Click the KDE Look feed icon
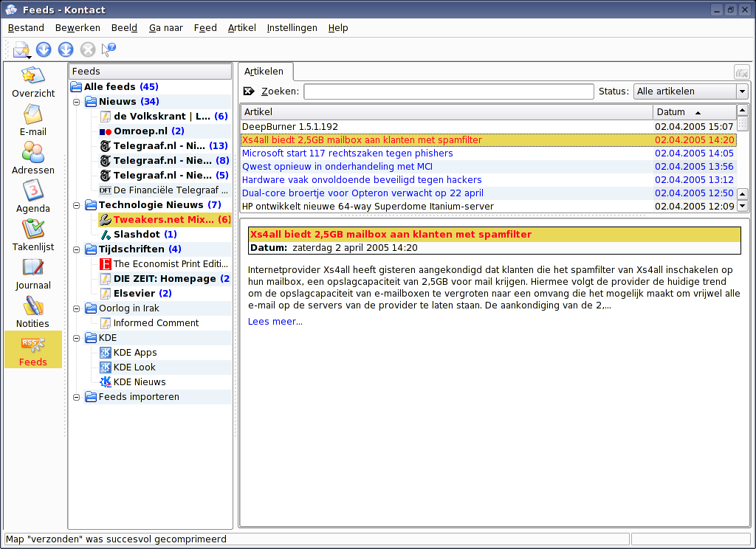Image resolution: width=756 pixels, height=549 pixels. 105,367
